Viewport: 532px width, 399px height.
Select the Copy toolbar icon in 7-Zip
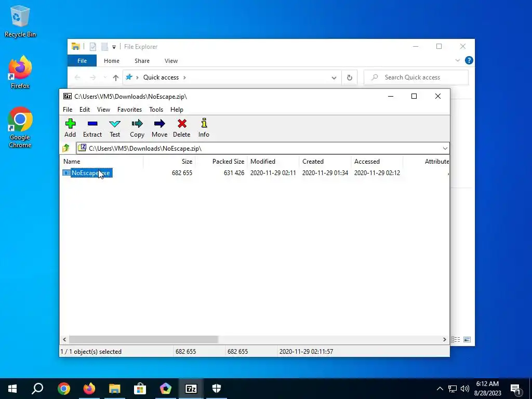137,128
